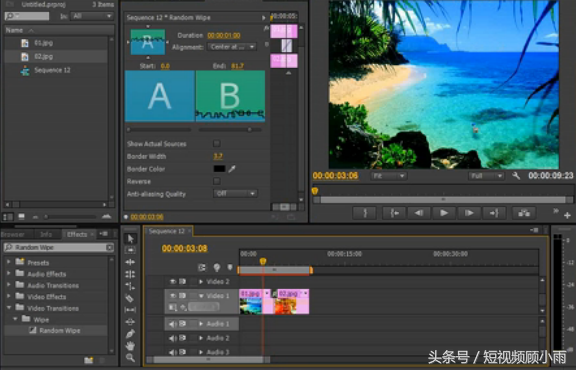Screen dimensions: 576x370
Task: Toggle Video 2 track eye visibility
Action: click(173, 281)
